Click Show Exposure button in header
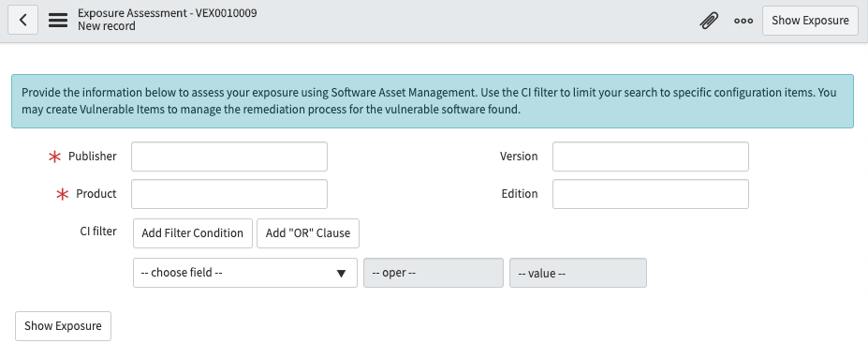 810,21
